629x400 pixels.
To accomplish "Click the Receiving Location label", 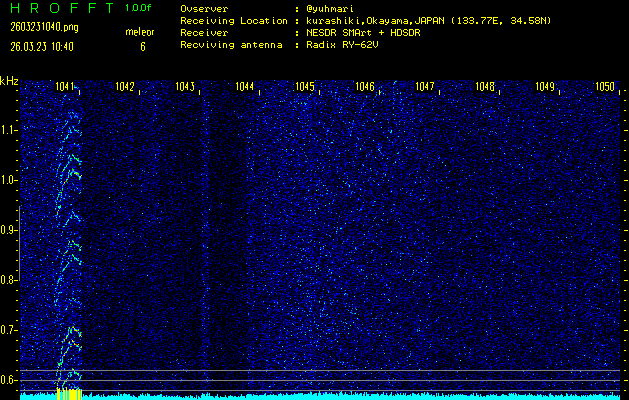I will [x=234, y=21].
